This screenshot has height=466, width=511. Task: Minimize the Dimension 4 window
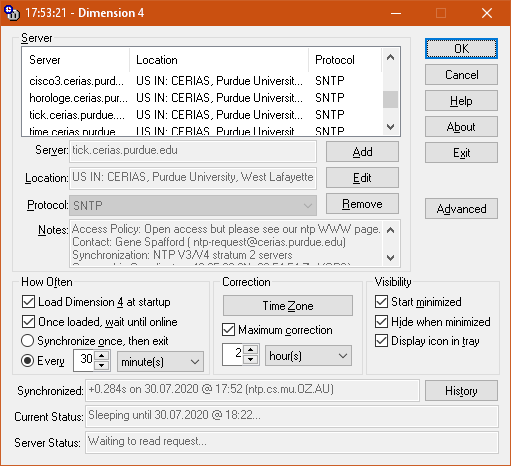[396, 13]
